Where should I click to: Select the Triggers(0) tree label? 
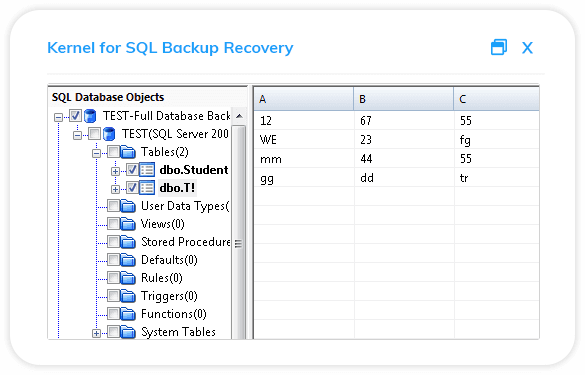[169, 296]
